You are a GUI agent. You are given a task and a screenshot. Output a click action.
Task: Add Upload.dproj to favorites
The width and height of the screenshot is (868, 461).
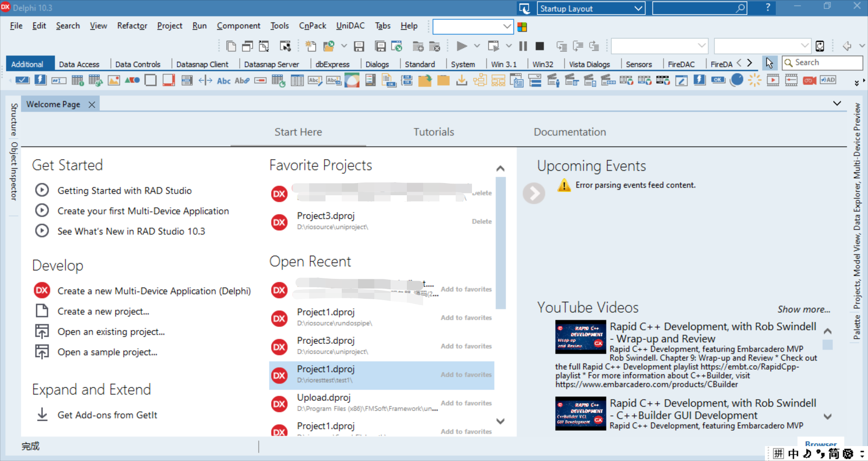[x=466, y=403]
